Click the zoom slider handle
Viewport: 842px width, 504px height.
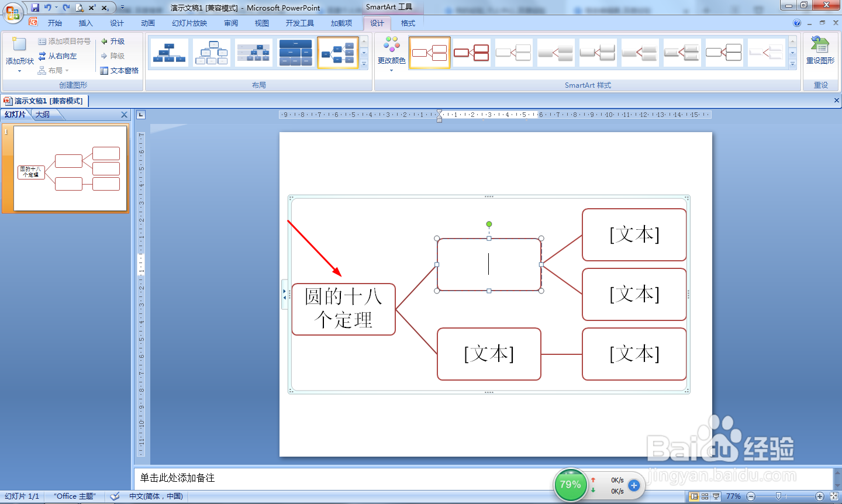point(778,496)
